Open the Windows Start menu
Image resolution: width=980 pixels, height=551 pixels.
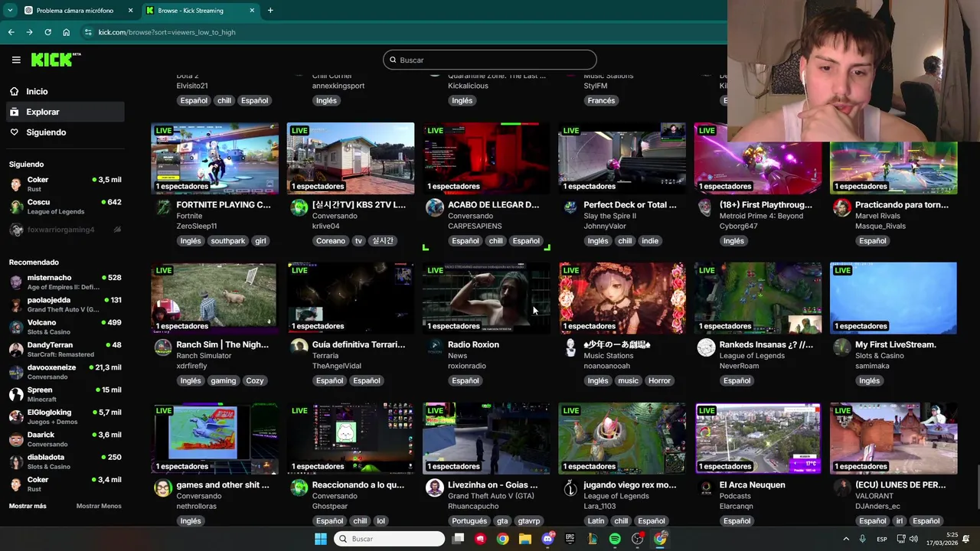321,539
